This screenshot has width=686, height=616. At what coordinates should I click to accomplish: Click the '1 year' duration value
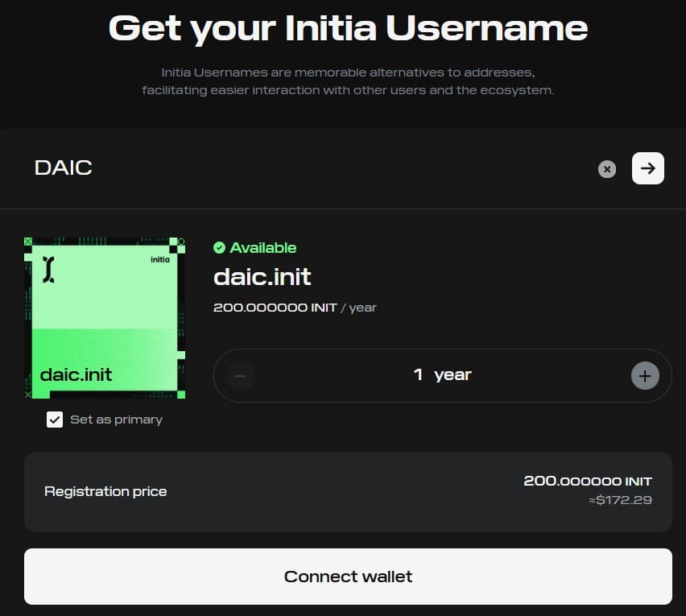click(x=442, y=375)
